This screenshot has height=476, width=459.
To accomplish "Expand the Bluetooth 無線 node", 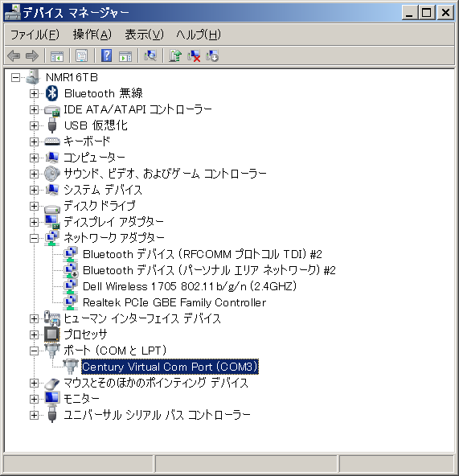I will tap(34, 94).
